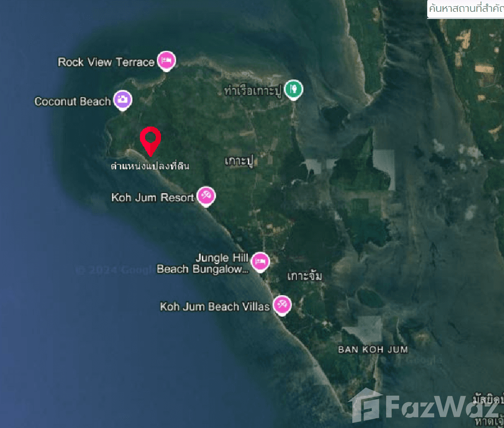Image resolution: width=504 pixels, height=428 pixels.
Task: Click the Koh Jum Beach Villas label
Action: [215, 307]
